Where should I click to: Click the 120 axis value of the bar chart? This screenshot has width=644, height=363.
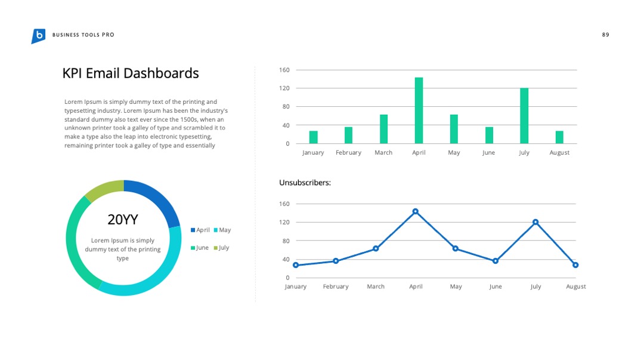[284, 88]
